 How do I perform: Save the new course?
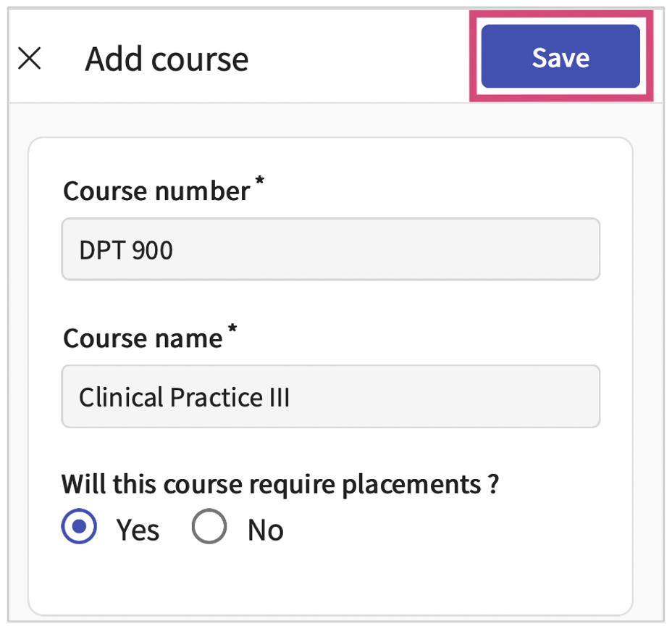(x=560, y=57)
